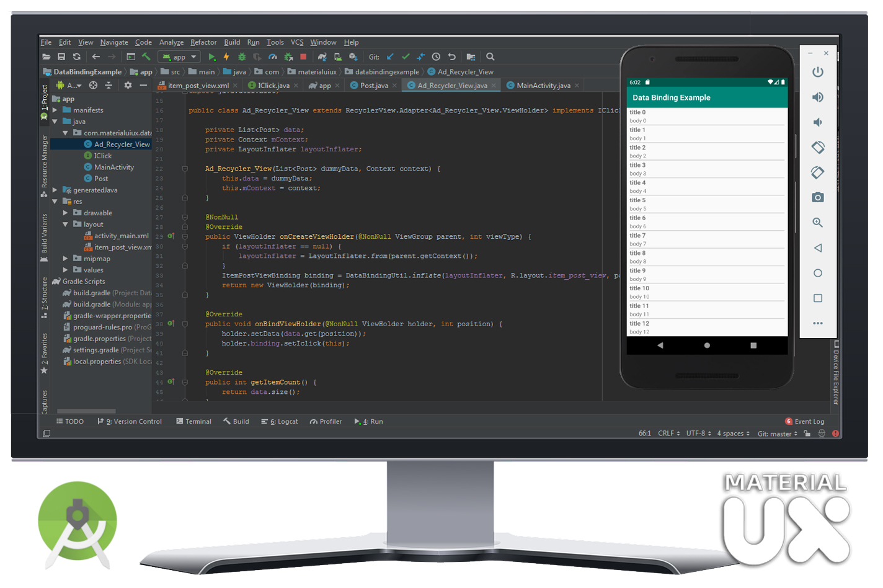Screen dimensions: 883x588
Task: Collapse the com.materialuiux package node
Action: click(66, 133)
